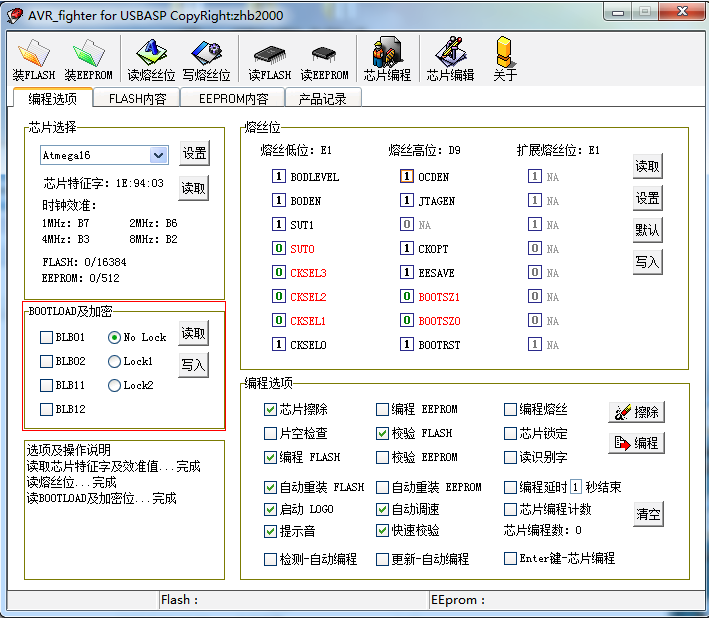Toggle the BLB11 checkbox

[x=46, y=385]
